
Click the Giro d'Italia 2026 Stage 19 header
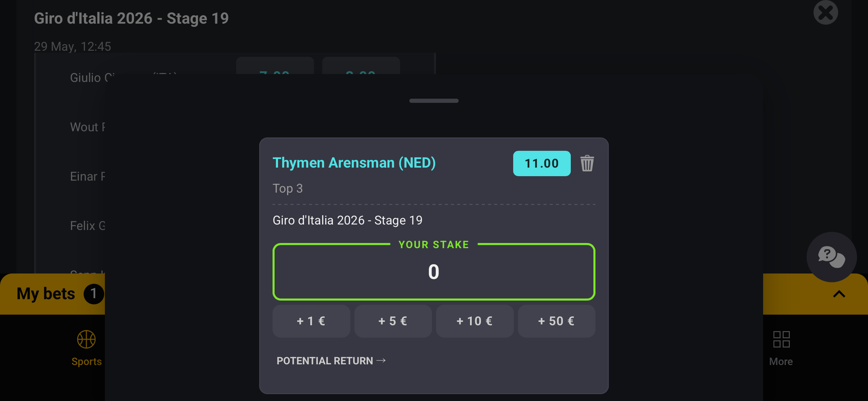(x=131, y=18)
